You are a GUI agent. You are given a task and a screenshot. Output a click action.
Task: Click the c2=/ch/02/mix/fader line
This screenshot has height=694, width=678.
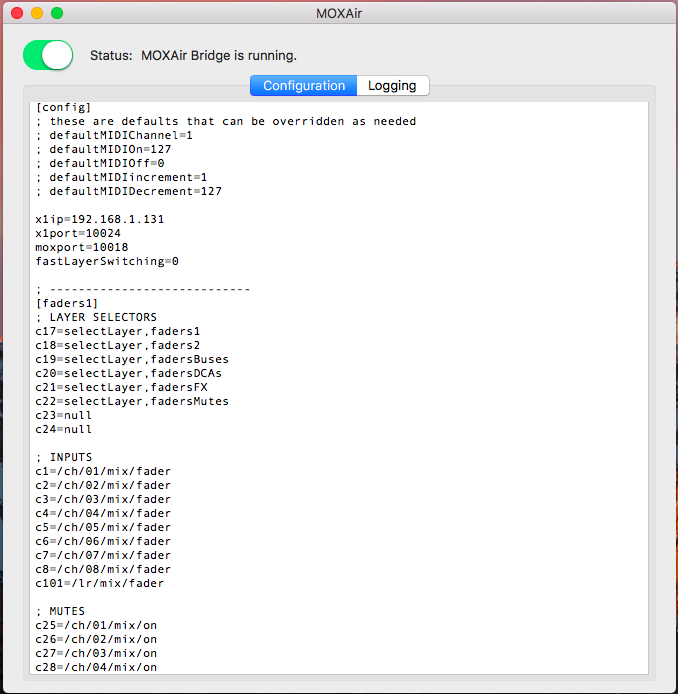click(x=103, y=486)
